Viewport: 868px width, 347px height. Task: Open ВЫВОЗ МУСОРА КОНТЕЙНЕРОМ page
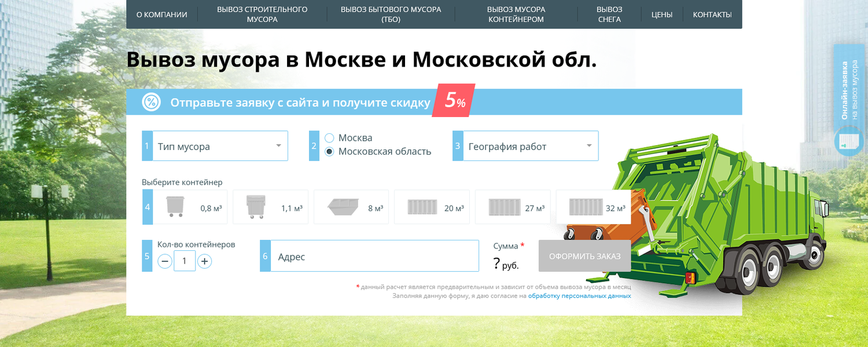click(x=516, y=14)
